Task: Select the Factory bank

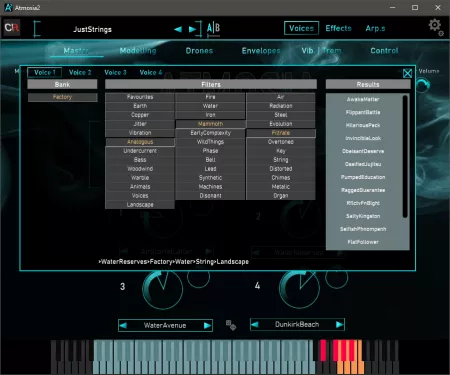Action: click(x=62, y=97)
